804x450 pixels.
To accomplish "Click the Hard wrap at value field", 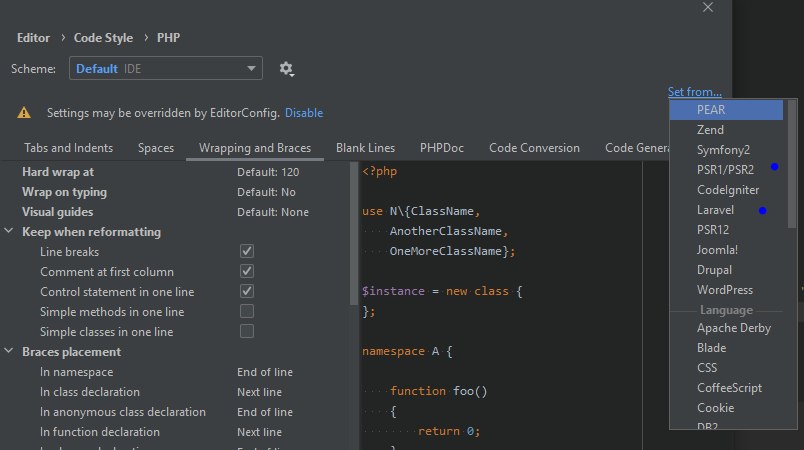I will pyautogui.click(x=268, y=172).
